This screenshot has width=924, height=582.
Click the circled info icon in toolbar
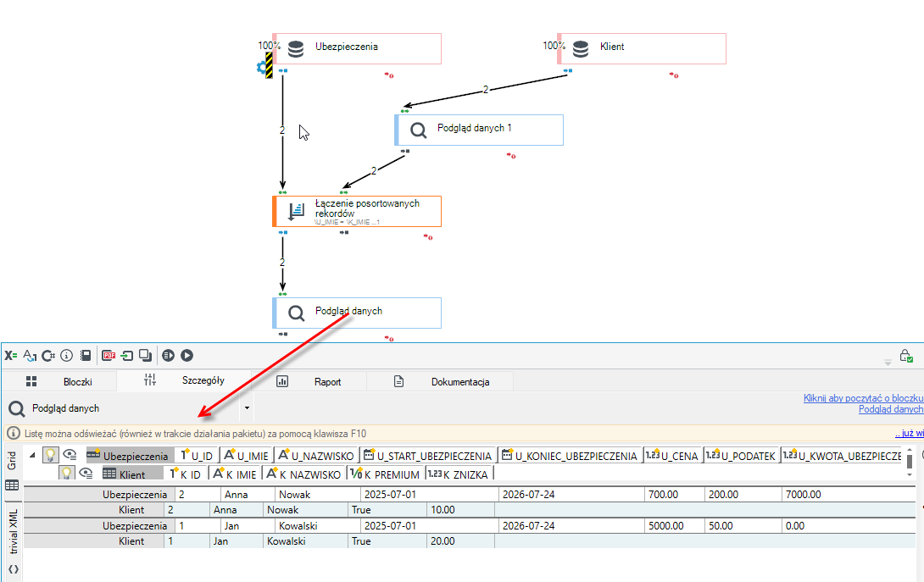[67, 355]
